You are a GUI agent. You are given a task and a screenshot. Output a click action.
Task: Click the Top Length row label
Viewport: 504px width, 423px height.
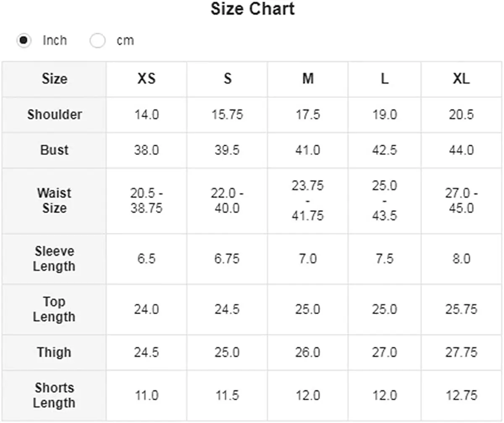pyautogui.click(x=54, y=309)
